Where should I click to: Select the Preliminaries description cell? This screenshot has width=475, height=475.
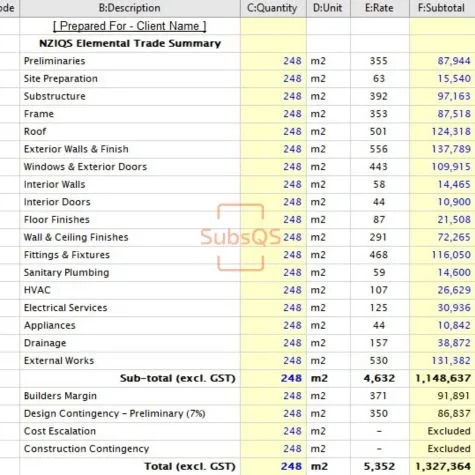pyautogui.click(x=130, y=61)
